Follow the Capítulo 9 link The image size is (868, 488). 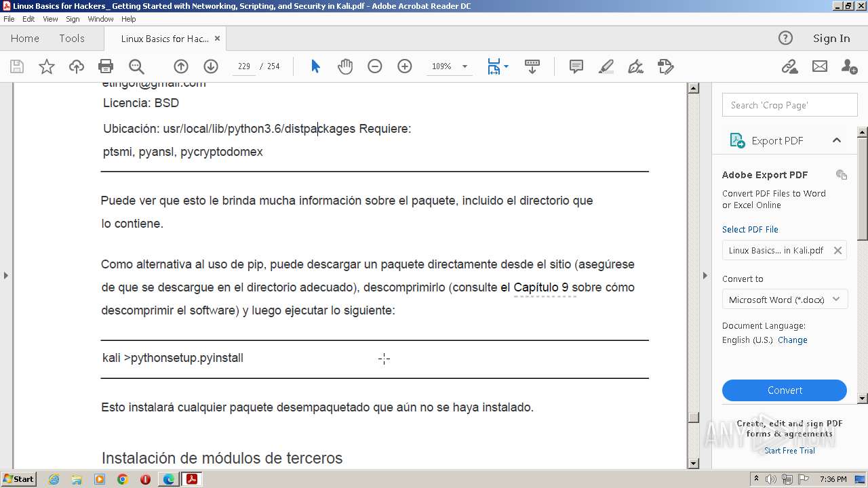point(541,287)
